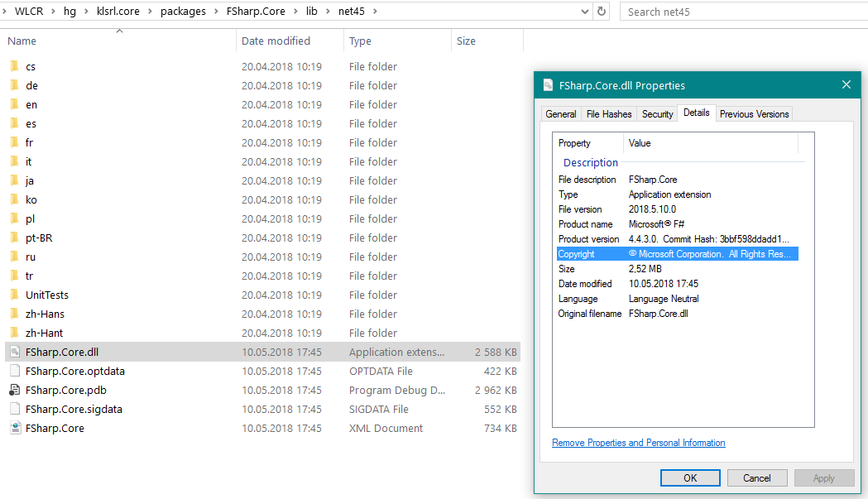
Task: Select the es folder icon
Action: (x=15, y=123)
